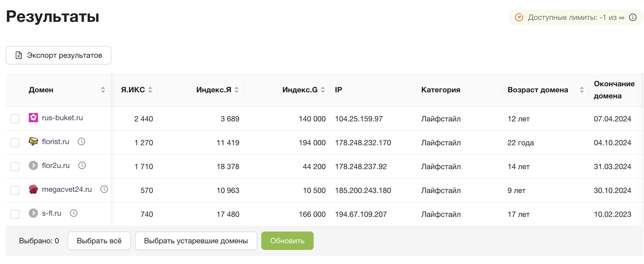Click the clock icon next to flor2u.ru
This screenshot has height=264, width=644.
tap(82, 165)
